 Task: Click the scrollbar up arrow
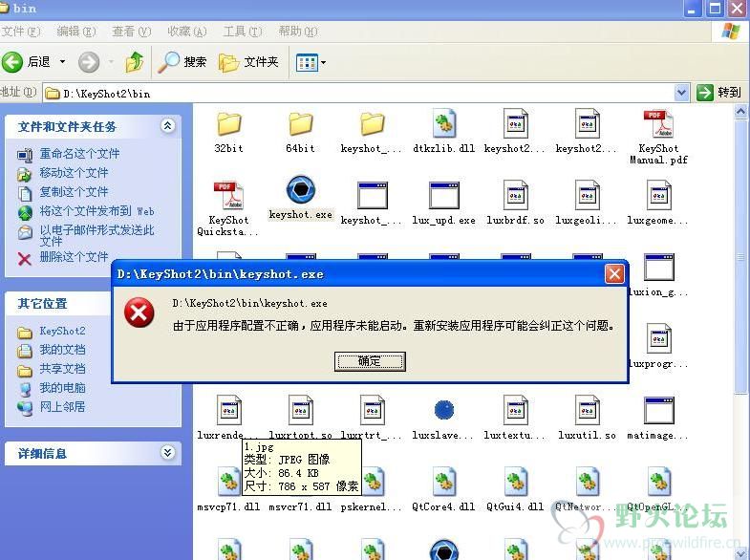pos(740,112)
